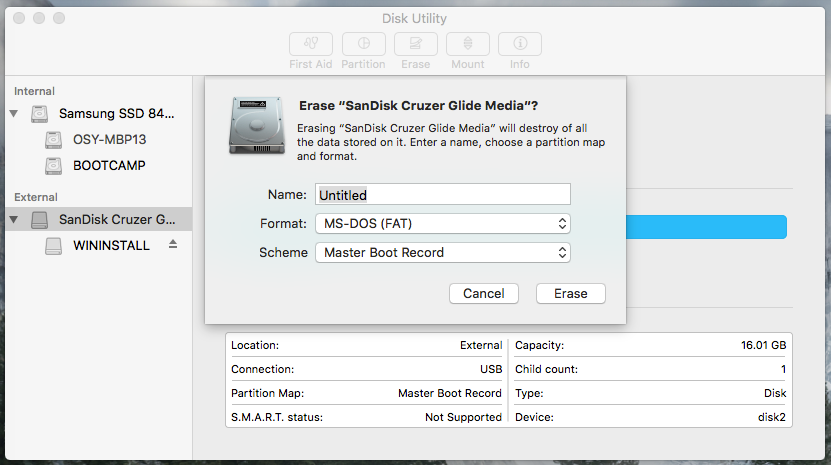Collapse the SanDisk Cruzer disclosure triangle
831x465 pixels.
pyautogui.click(x=14, y=220)
